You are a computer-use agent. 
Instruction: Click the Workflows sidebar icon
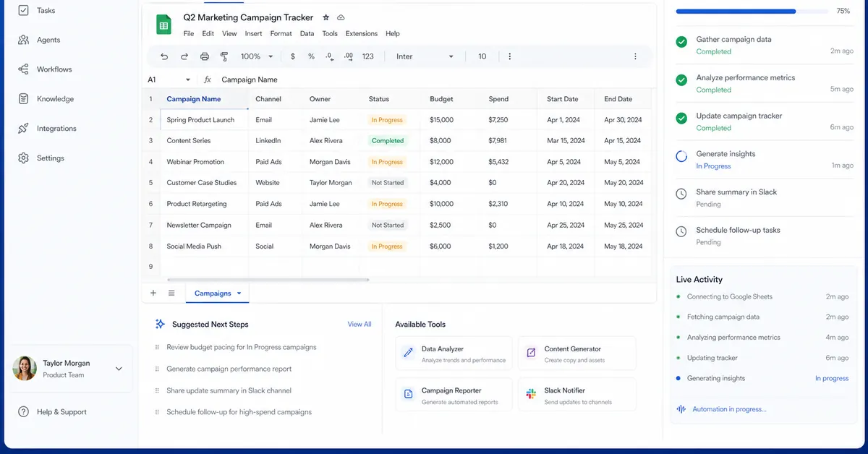(24, 69)
